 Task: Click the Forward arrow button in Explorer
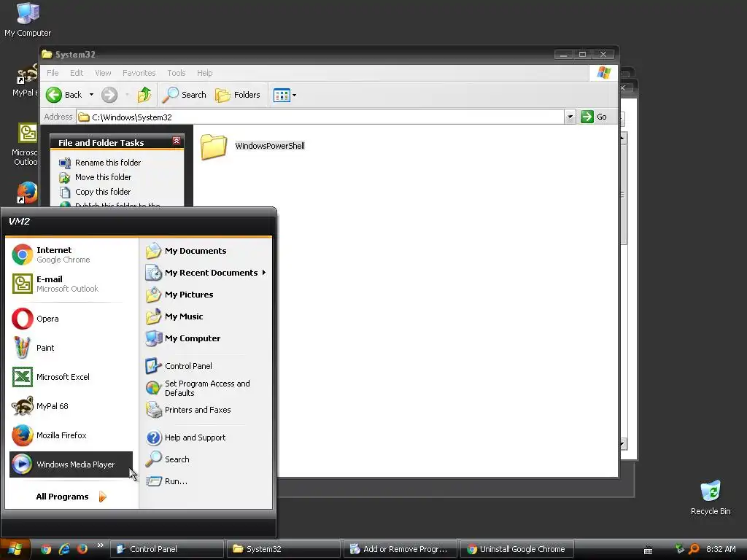(x=109, y=95)
